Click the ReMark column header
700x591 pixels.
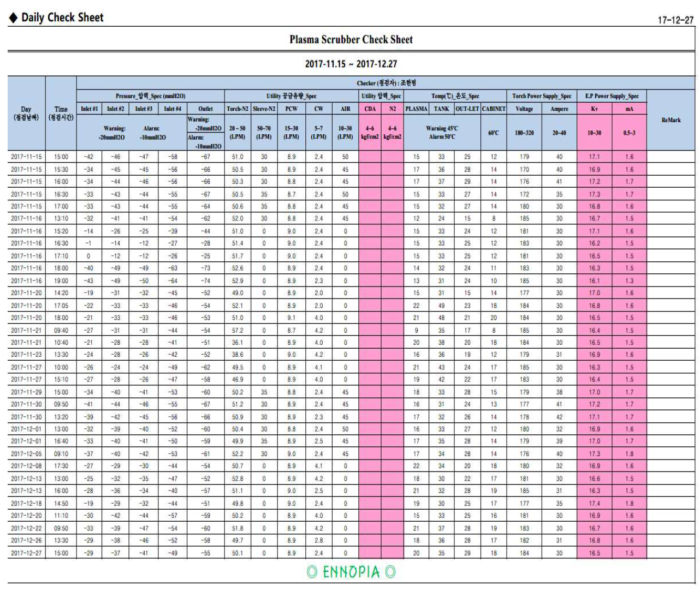coord(671,120)
